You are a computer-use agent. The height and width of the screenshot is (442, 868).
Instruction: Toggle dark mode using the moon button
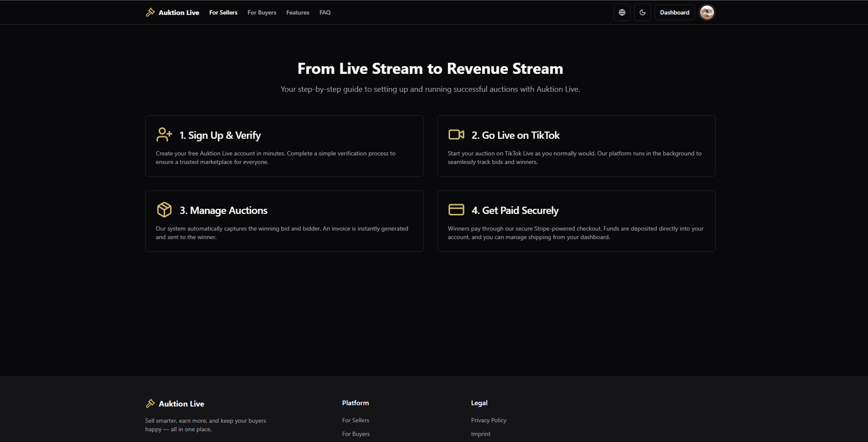642,12
